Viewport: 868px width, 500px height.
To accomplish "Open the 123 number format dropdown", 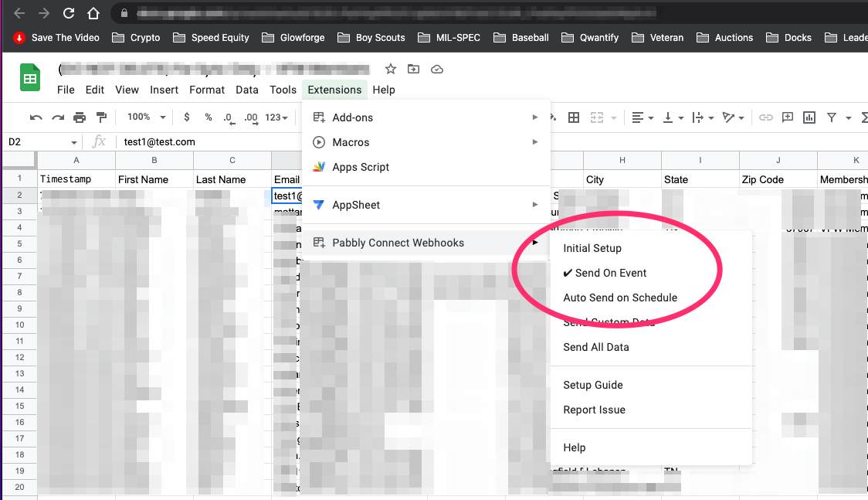I will click(276, 117).
